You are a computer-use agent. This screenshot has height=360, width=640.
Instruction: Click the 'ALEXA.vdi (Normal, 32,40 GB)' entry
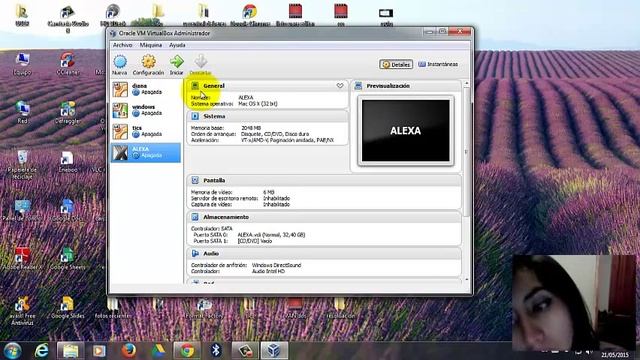pos(271,235)
